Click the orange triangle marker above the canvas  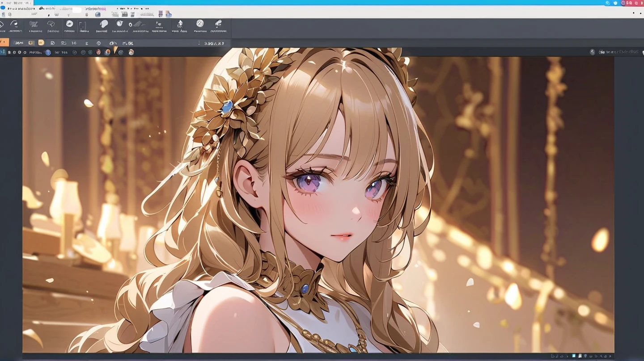(115, 50)
